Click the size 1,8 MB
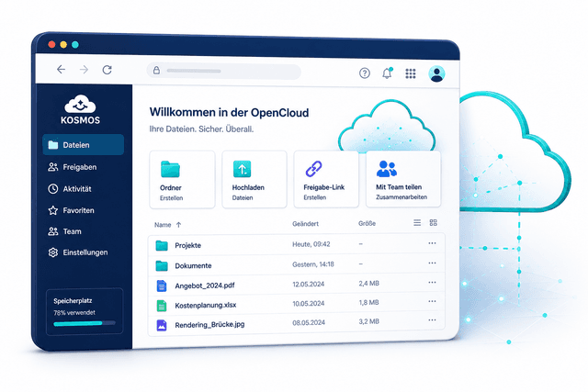588x392 pixels. 368,302
